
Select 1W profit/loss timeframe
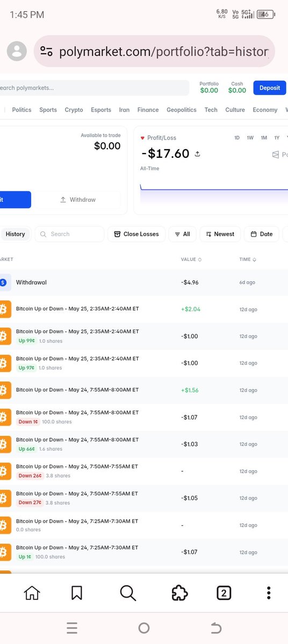pos(250,138)
